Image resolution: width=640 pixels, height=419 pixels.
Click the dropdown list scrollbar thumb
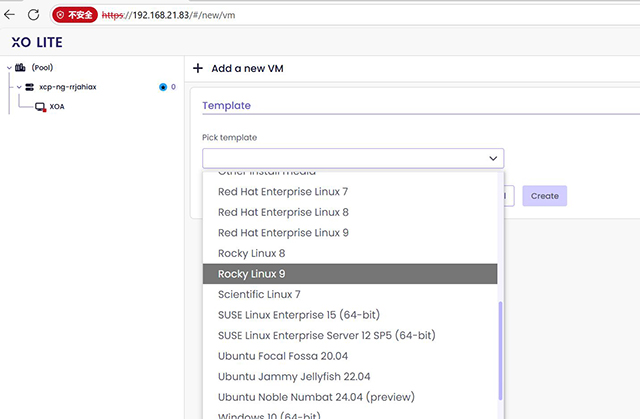[x=500, y=351]
